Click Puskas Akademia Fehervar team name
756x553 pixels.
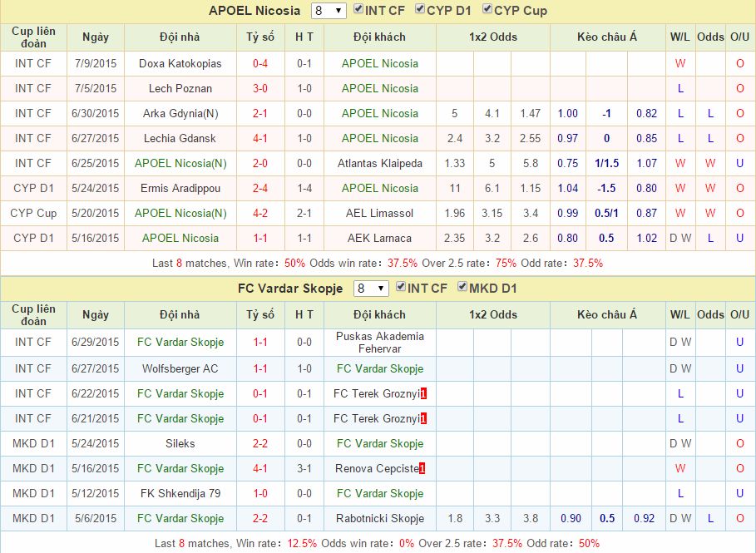(x=380, y=343)
